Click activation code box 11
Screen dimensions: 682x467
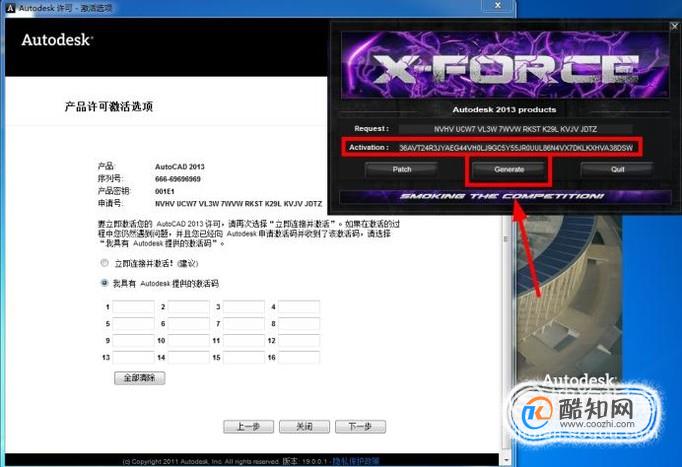[244, 340]
